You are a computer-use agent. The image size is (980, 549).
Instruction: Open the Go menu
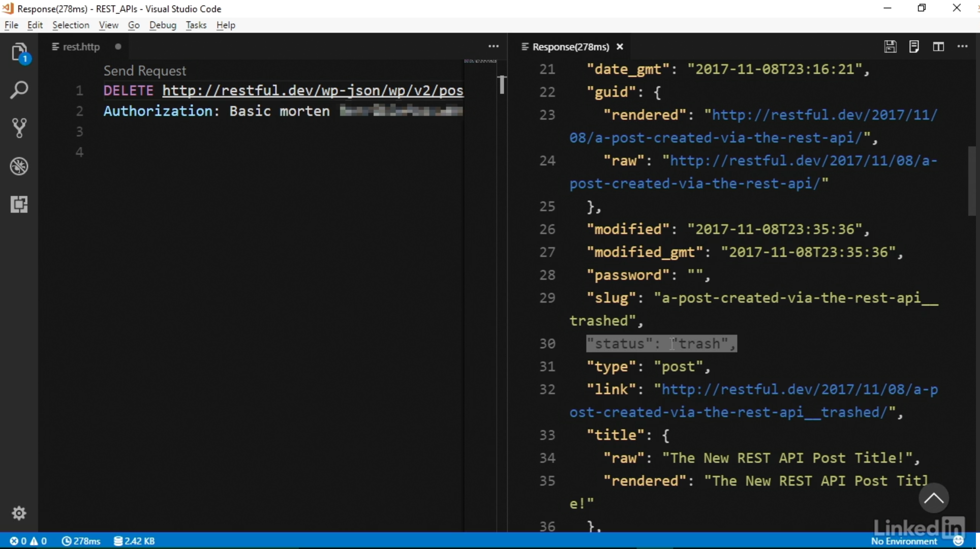coord(134,25)
